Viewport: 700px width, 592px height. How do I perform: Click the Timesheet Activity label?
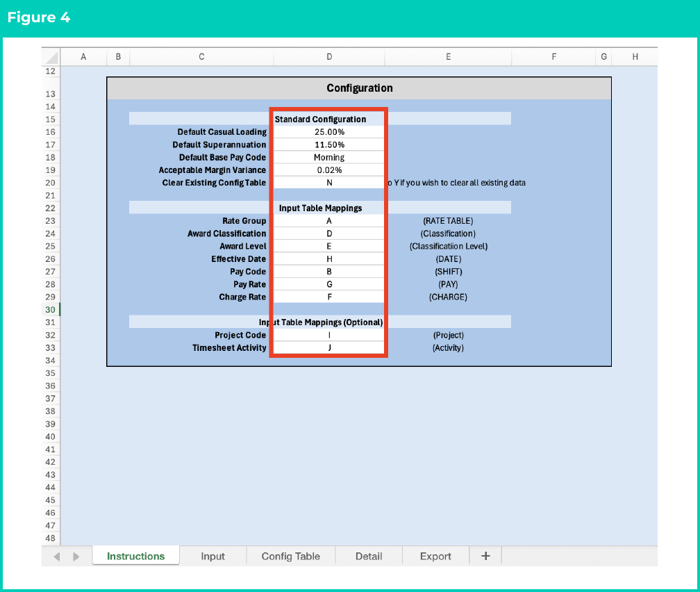pyautogui.click(x=229, y=347)
